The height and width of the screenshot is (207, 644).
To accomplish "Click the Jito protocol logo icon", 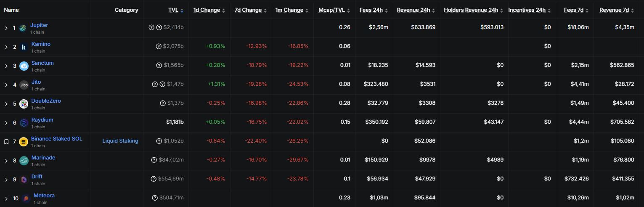I will [24, 85].
